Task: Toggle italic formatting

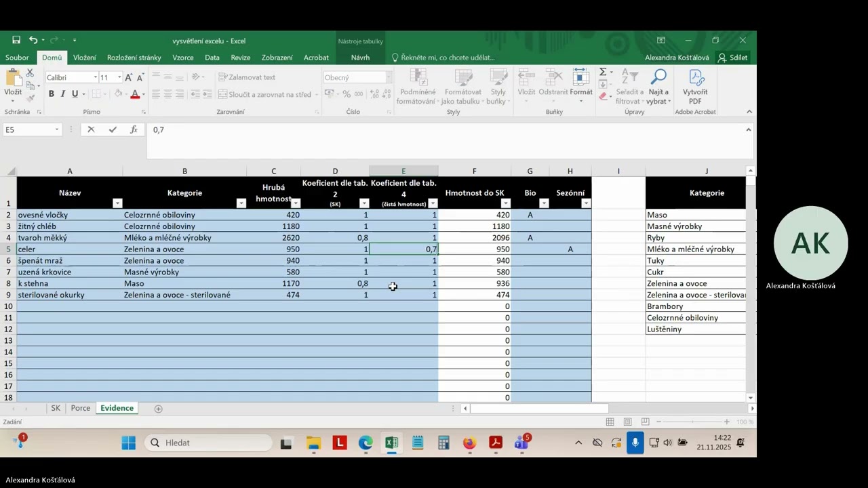Action: (63, 94)
